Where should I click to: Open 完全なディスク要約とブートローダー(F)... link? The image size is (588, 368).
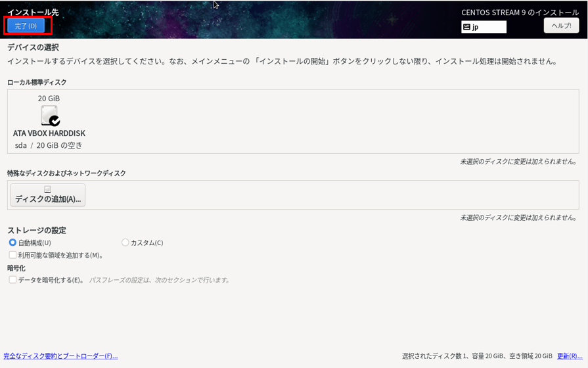(x=60, y=356)
